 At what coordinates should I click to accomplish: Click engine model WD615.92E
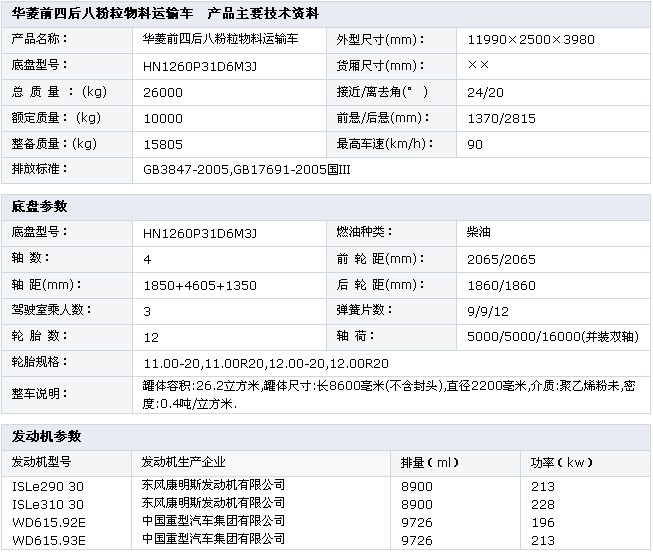point(48,521)
